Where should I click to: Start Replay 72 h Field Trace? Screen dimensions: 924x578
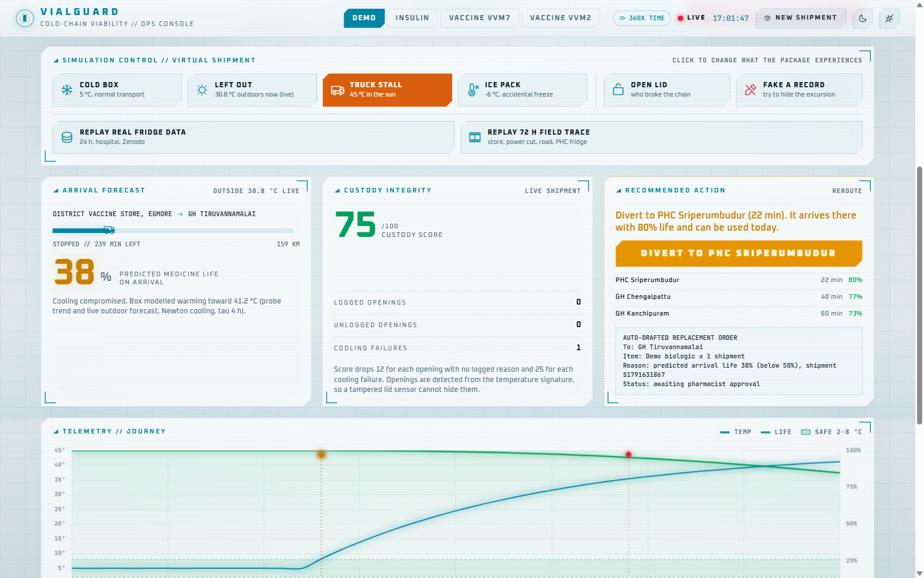[x=661, y=137]
